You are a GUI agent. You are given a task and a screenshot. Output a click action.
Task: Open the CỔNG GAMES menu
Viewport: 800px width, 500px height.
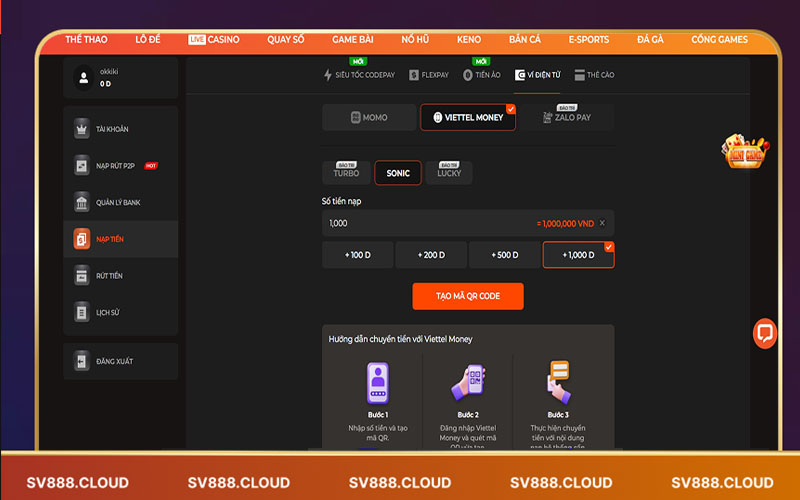(x=719, y=39)
